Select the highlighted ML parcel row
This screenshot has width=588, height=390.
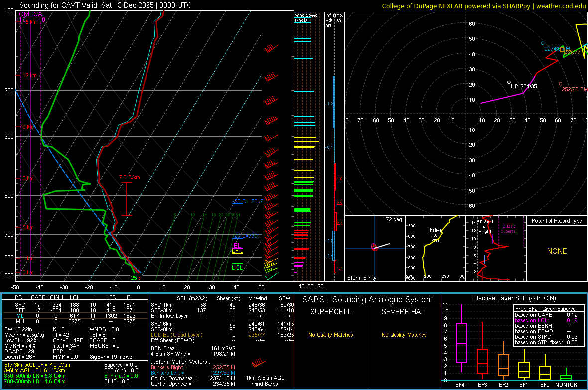tap(75, 316)
